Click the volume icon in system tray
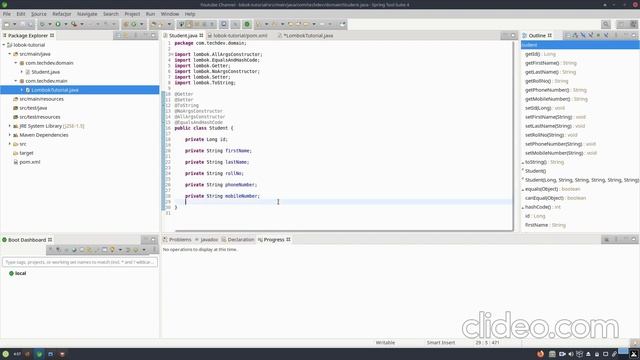Screen dimensions: 640x360 pos(571,354)
